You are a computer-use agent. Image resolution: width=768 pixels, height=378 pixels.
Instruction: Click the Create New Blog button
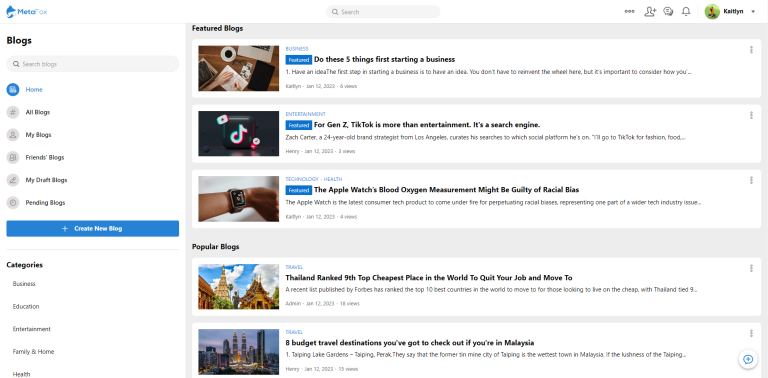tap(93, 229)
